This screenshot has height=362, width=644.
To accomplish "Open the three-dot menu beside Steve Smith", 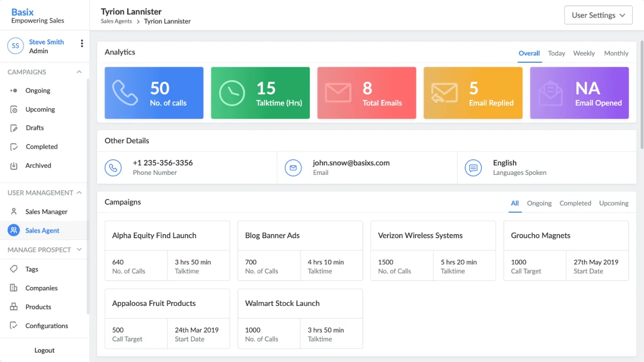I will click(x=82, y=43).
